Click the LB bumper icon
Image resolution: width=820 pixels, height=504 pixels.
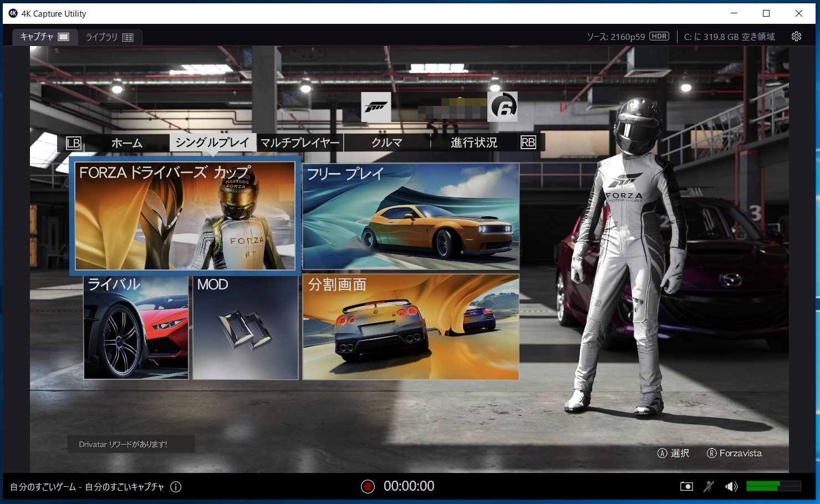click(x=74, y=143)
